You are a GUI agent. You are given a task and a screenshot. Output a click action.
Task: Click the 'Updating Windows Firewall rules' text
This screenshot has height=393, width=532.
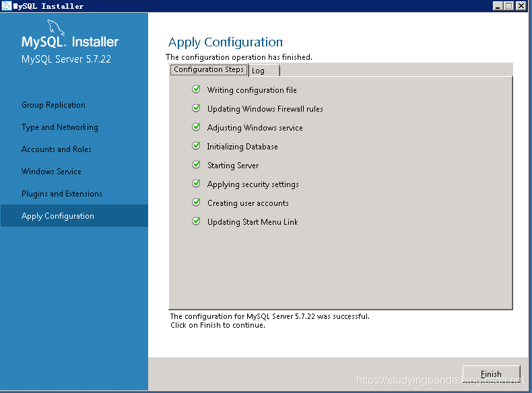(265, 109)
